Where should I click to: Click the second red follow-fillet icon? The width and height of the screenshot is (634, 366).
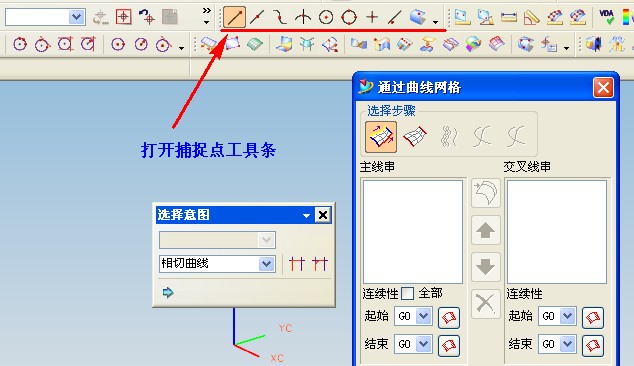pyautogui.click(x=320, y=264)
